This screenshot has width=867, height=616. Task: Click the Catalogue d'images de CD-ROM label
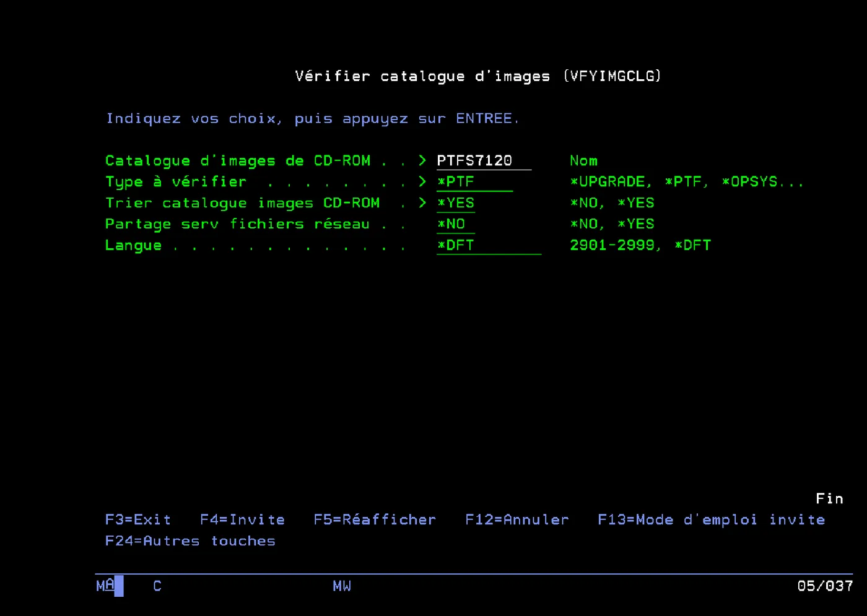pos(238,161)
